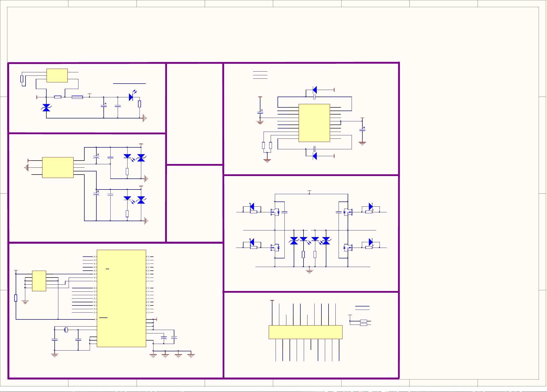The image size is (547, 392).
Task: Click the upper resistor right of the connector block
Action: 363,321
